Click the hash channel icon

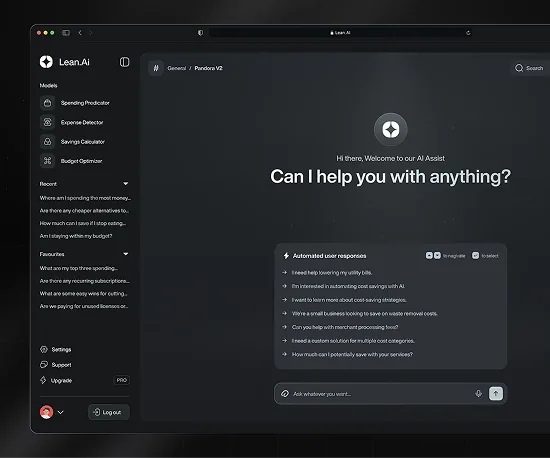tap(156, 68)
